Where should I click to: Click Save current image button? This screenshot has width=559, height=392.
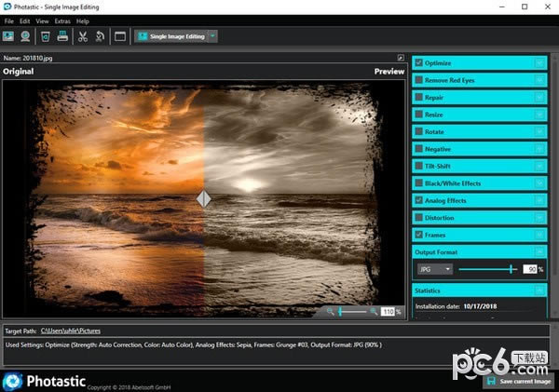pyautogui.click(x=518, y=381)
